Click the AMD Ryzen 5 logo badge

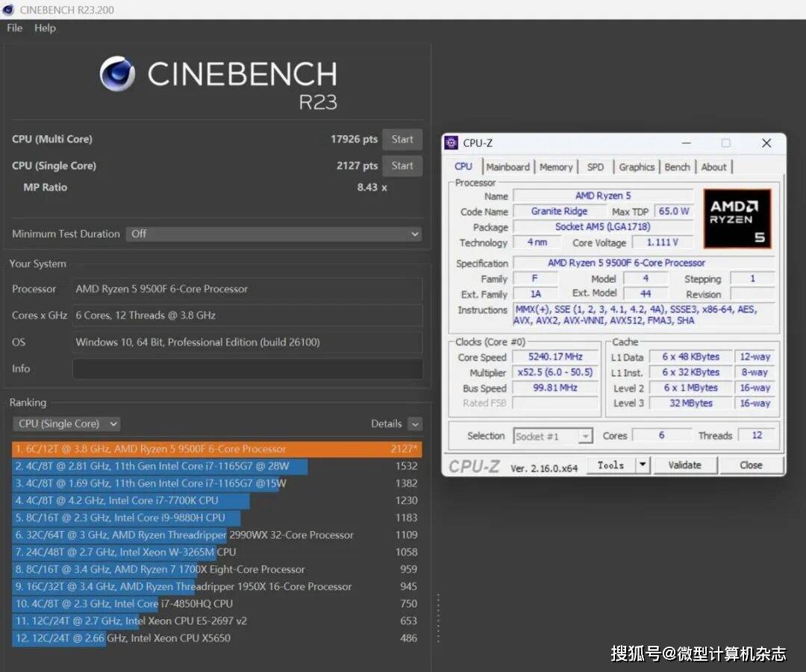[737, 219]
